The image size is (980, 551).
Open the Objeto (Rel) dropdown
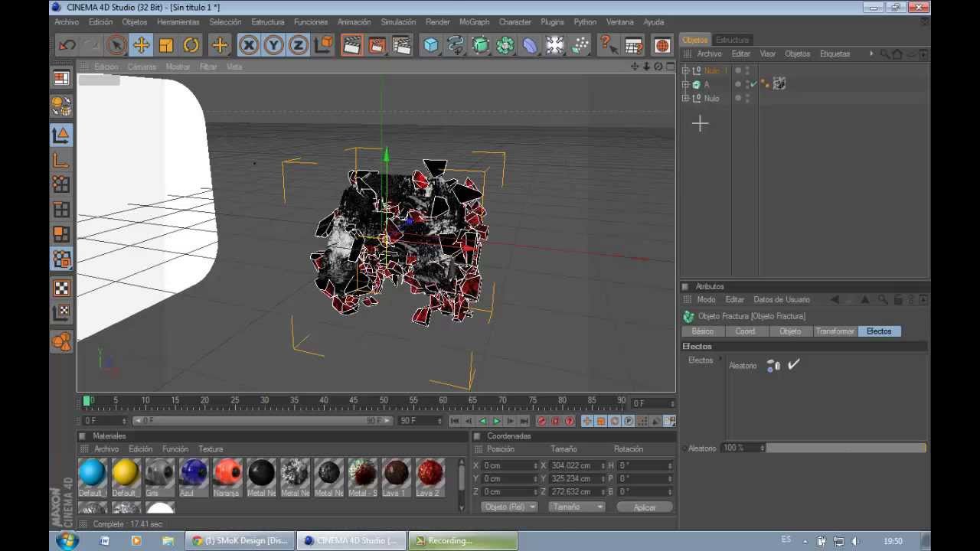point(509,507)
